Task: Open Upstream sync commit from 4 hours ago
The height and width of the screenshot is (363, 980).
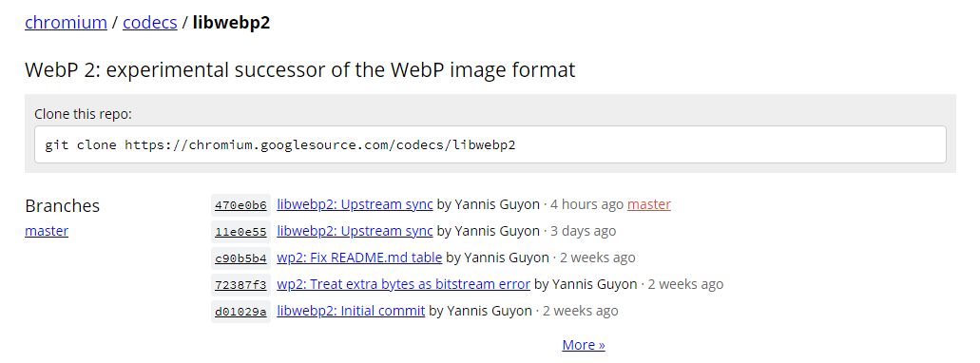Action: 355,204
